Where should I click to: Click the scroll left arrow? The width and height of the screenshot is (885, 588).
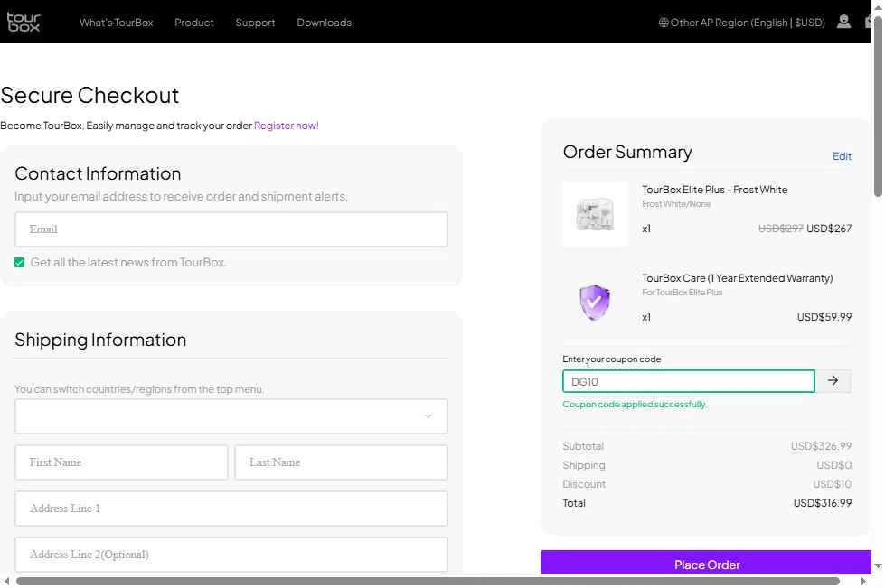(x=6, y=582)
